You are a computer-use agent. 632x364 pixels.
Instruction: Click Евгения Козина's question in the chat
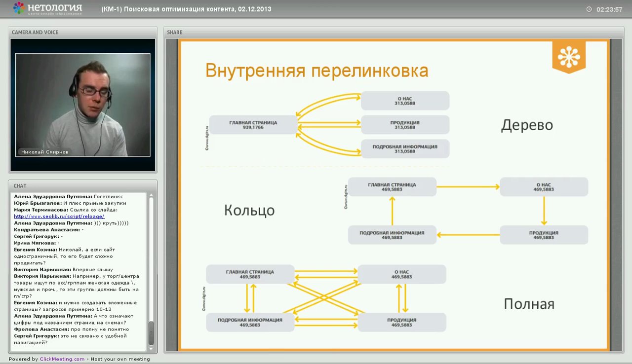(74, 255)
